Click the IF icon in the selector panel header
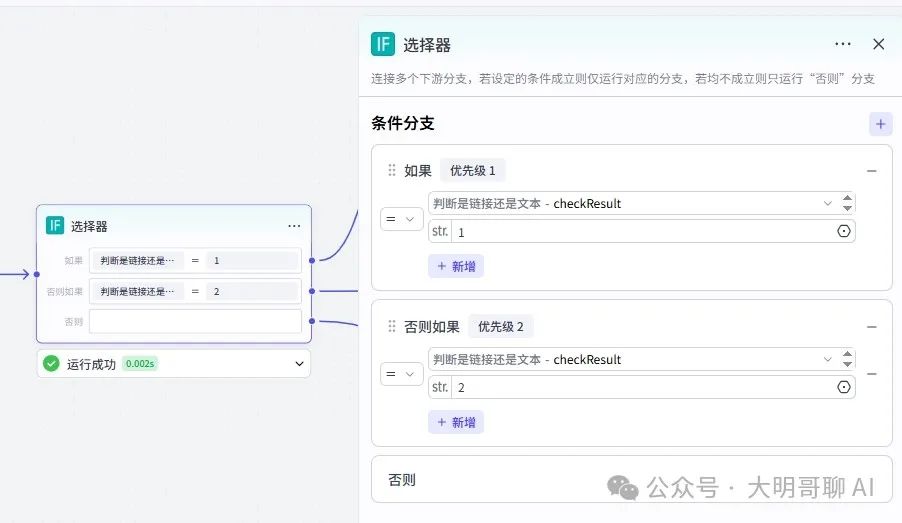Image resolution: width=902 pixels, height=523 pixels. [x=383, y=44]
